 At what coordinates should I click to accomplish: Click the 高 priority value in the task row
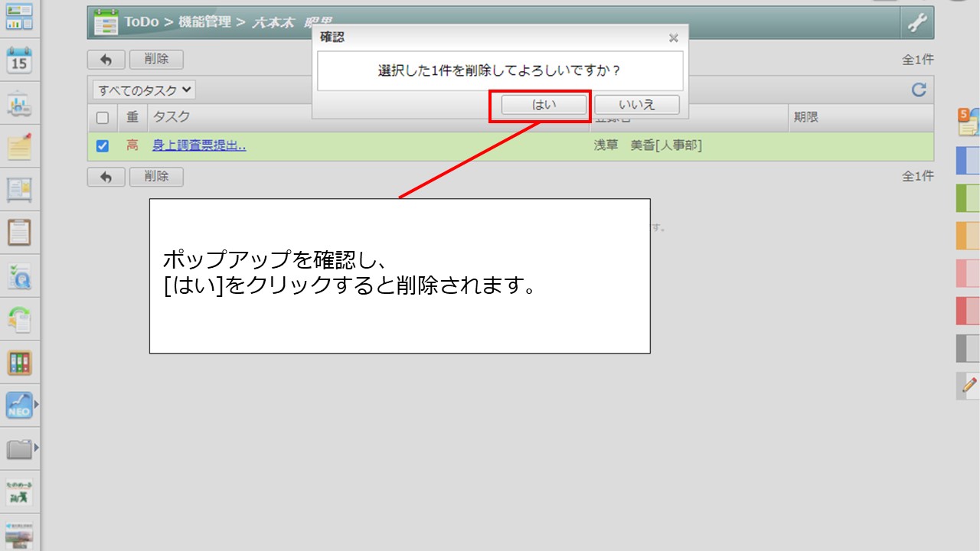132,145
